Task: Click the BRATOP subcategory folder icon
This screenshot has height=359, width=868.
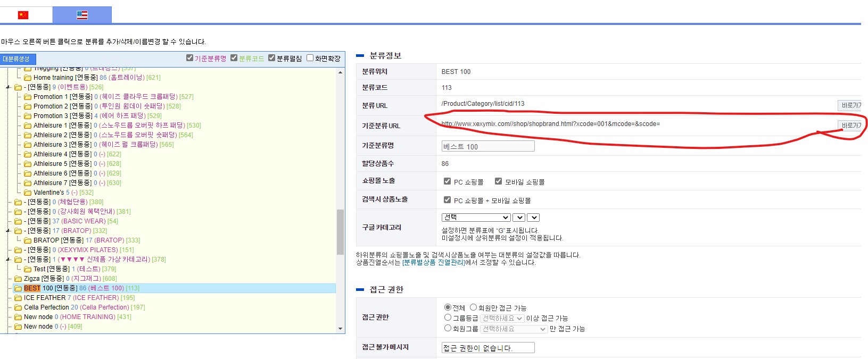Action: [x=28, y=240]
